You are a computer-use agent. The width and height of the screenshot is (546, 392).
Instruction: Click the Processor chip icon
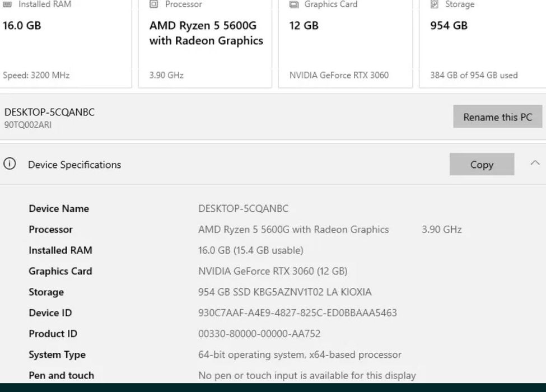pos(154,4)
